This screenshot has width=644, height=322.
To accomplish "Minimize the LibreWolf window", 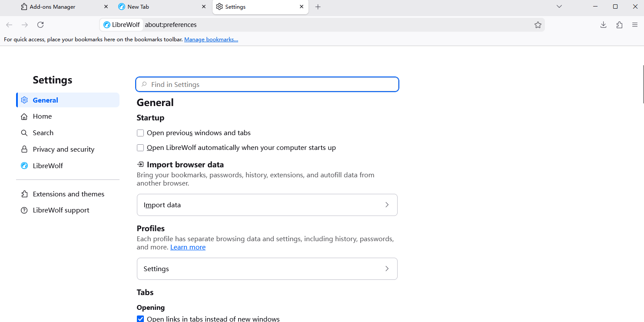I will [595, 7].
